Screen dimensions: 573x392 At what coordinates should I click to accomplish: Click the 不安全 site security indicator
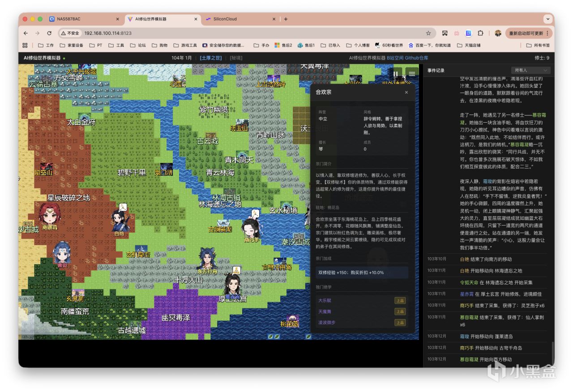coord(70,33)
